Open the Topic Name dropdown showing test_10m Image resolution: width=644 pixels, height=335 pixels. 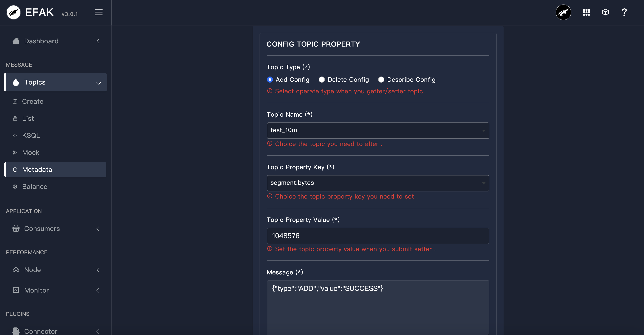(378, 130)
